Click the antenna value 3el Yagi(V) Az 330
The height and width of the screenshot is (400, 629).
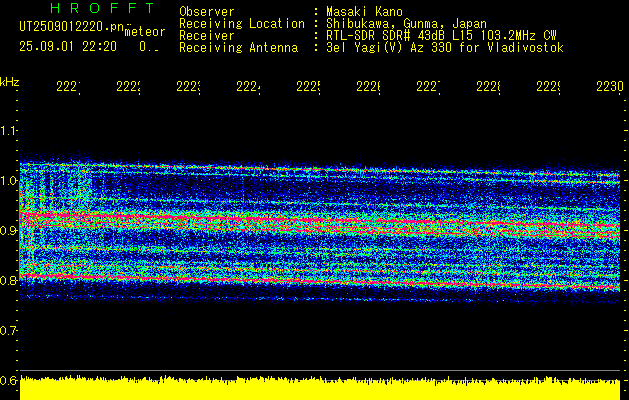(x=390, y=48)
